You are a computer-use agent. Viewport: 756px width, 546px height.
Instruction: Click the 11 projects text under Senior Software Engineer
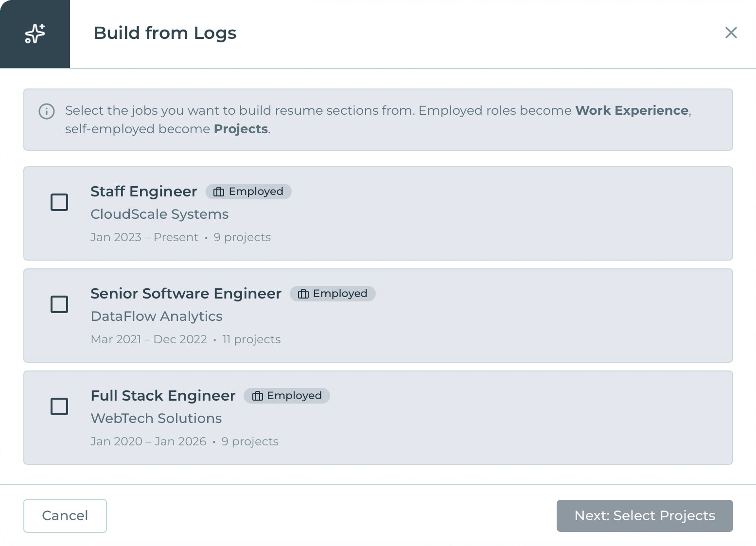[x=251, y=339]
